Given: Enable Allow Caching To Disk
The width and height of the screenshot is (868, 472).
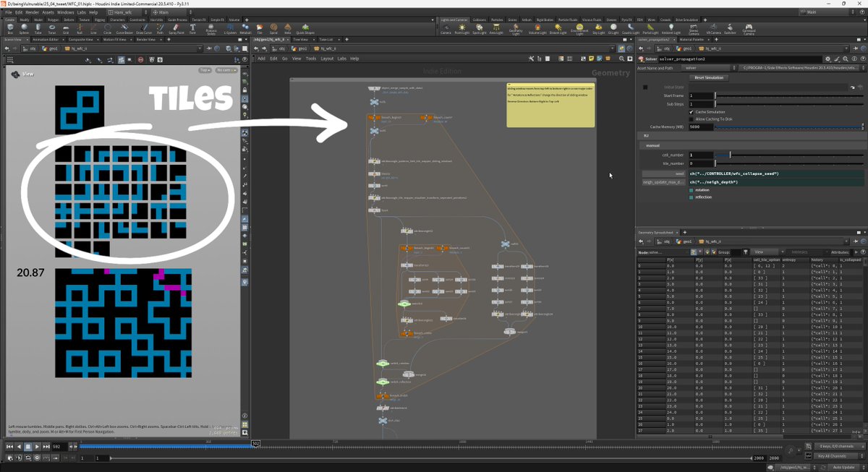Looking at the screenshot, I should 691,119.
